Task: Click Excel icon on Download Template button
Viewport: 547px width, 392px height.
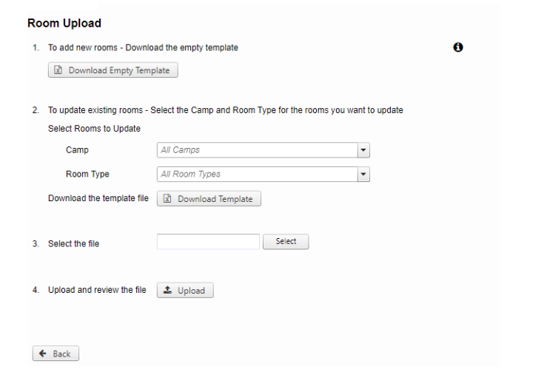Action: 167,199
